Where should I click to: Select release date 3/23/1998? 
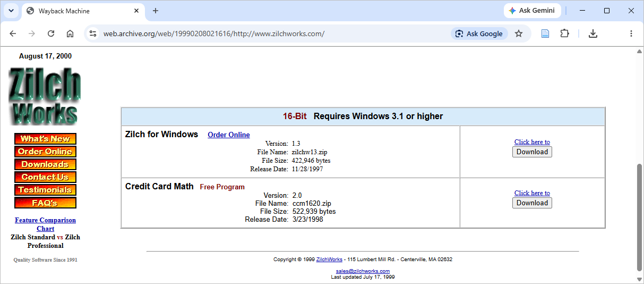[308, 219]
